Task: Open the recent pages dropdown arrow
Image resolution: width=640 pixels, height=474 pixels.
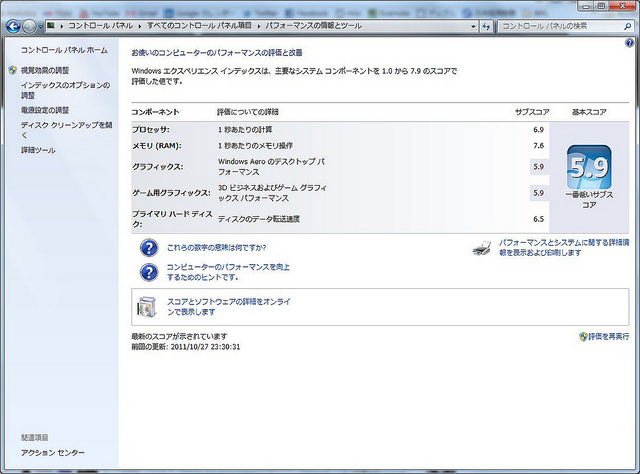Action: [40, 27]
